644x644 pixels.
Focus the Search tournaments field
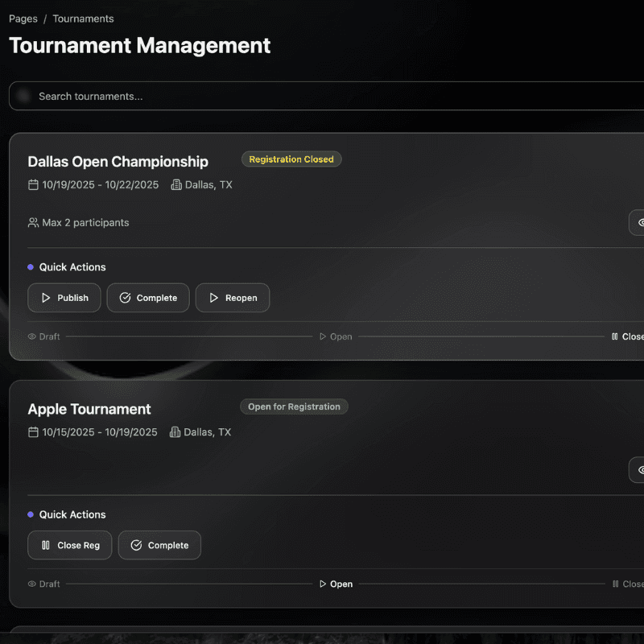point(327,96)
